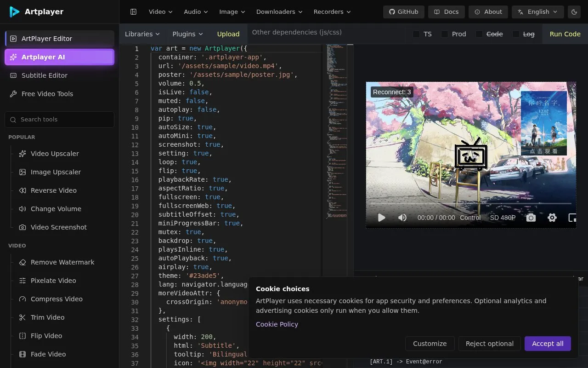
Task: Select Artplayer AI in sidebar
Action: tap(59, 57)
